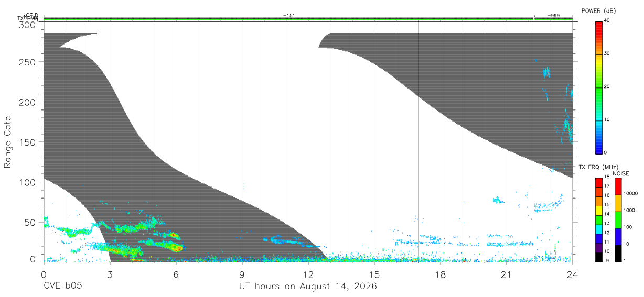Pick the cyan 12–13 MHz TX FRQ swatch
The height and width of the screenshot is (297, 644).
[x=598, y=229]
